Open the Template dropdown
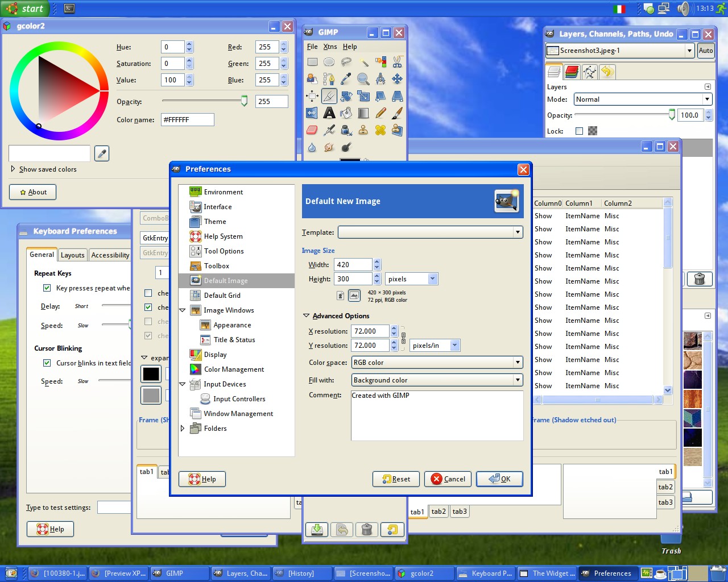Viewport: 728px width, 582px height. 431,232
